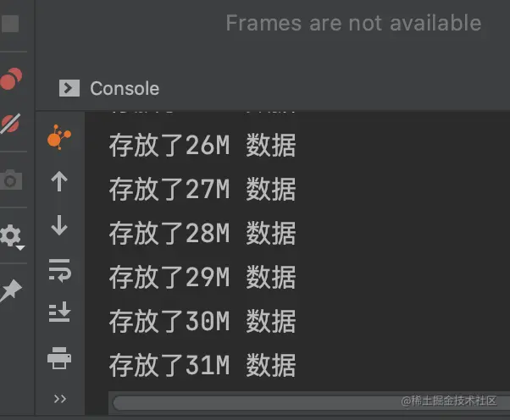Viewport: 510px width, 420px height.
Task: Click the console line 存放了29M 数据
Action: [202, 277]
